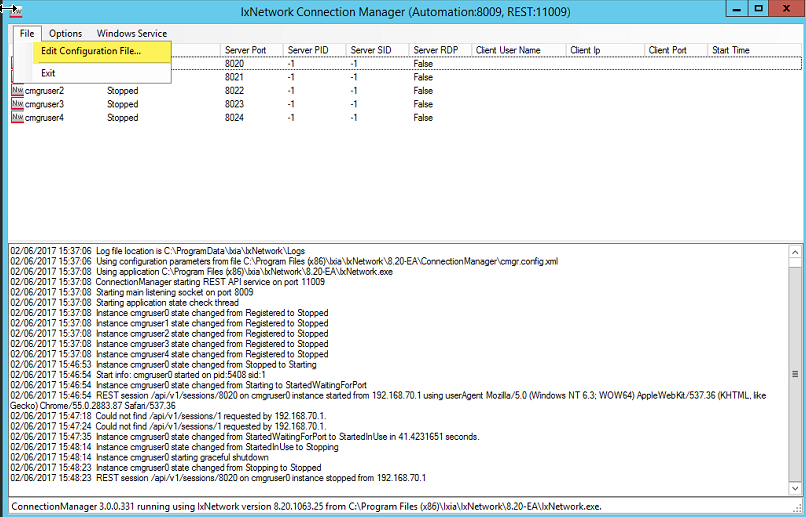Click the cmgruser2 instance icon
Screen dimensions: 806x517
tap(16, 91)
